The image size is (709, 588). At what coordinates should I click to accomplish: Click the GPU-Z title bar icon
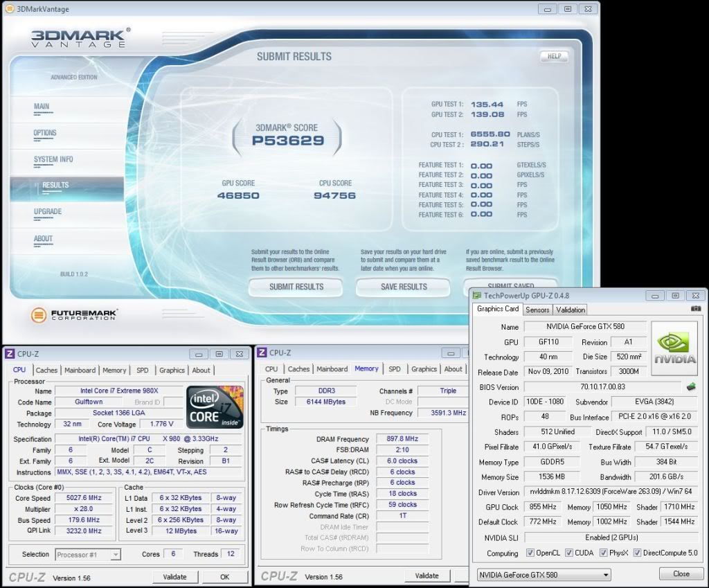pos(477,295)
